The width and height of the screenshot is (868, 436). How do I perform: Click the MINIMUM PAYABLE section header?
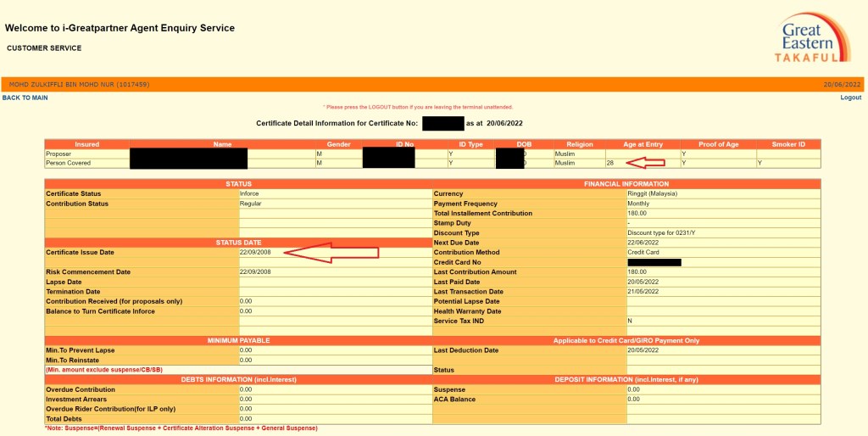238,340
